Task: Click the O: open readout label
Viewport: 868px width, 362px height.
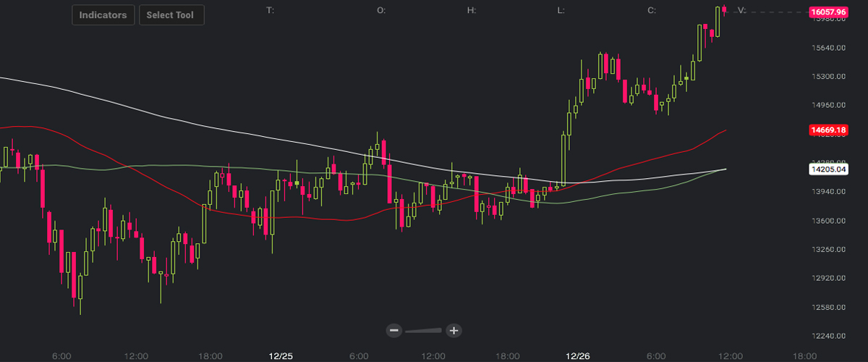Action: pos(381,10)
